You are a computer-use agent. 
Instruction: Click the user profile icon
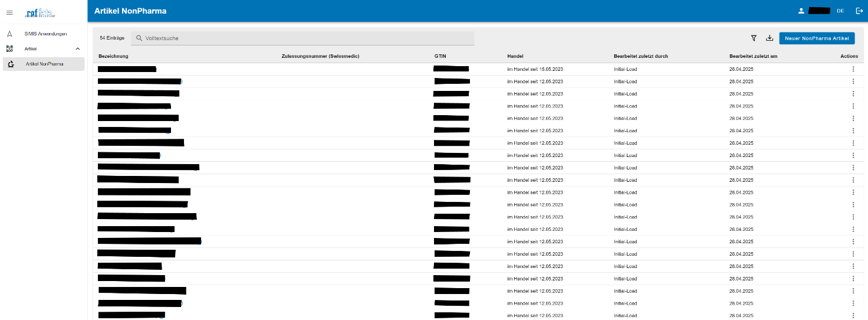pyautogui.click(x=801, y=11)
